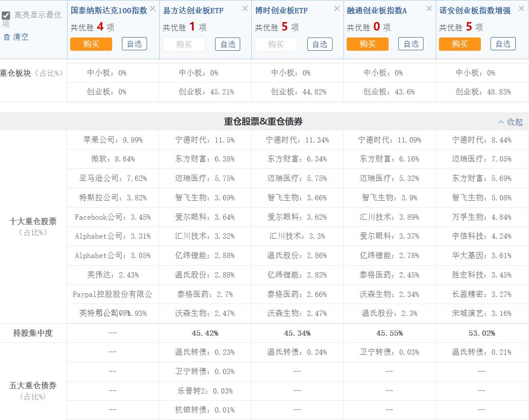Add 诺安创业板指数增强 to 自选
This screenshot has height=420, width=529.
point(503,44)
